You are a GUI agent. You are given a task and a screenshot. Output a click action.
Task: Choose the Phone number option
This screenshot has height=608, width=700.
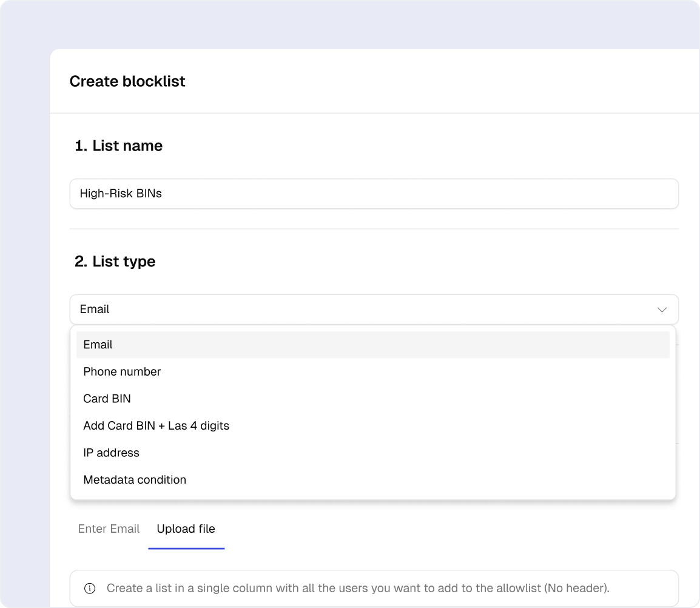(x=122, y=371)
